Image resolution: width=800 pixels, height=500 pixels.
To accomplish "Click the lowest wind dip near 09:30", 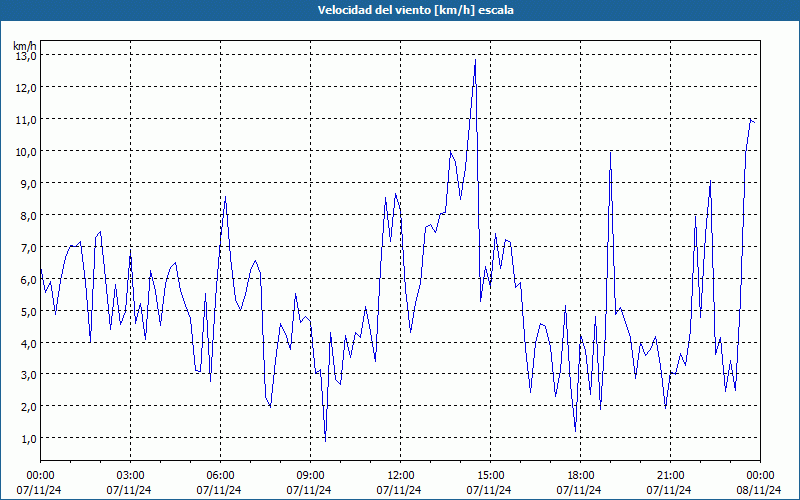I will (x=326, y=441).
